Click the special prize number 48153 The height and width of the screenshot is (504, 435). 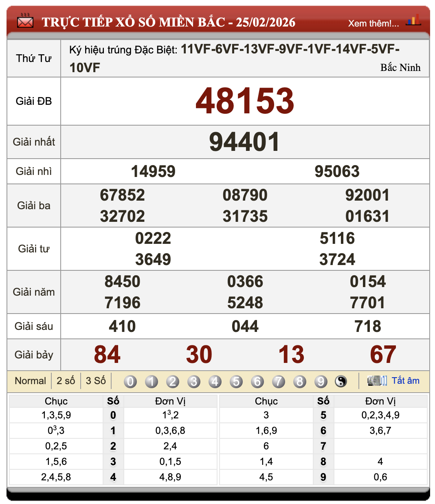tap(244, 100)
